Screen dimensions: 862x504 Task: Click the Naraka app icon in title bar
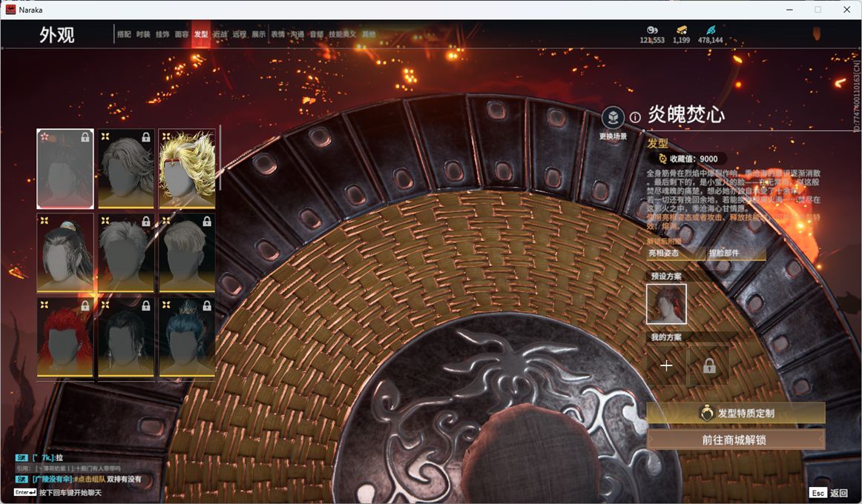(10, 10)
